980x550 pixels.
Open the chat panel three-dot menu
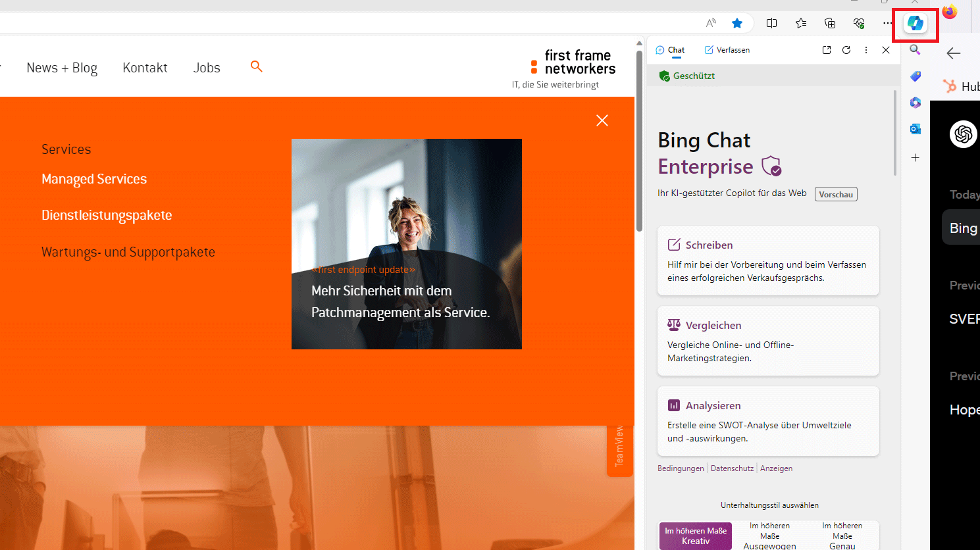coord(866,50)
